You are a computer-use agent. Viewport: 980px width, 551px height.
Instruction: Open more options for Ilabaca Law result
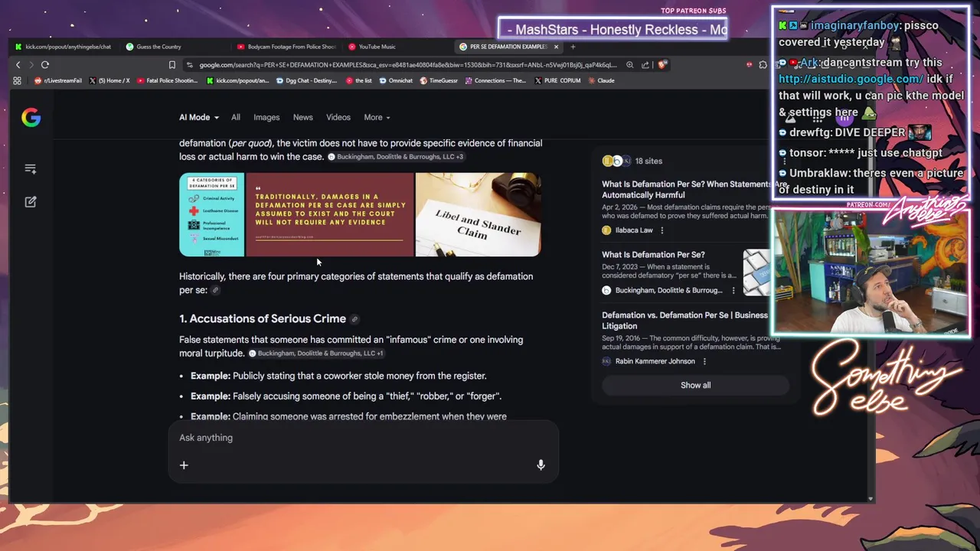click(x=662, y=230)
